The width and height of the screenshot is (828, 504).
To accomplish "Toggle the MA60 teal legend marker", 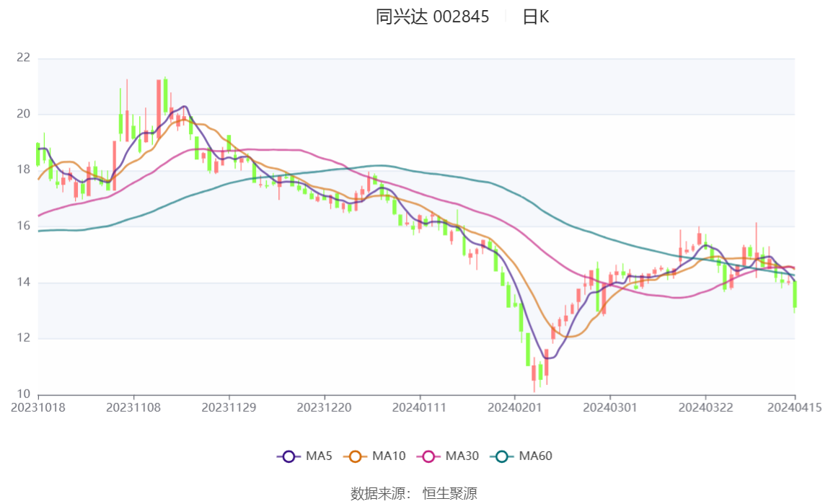I will pyautogui.click(x=502, y=456).
